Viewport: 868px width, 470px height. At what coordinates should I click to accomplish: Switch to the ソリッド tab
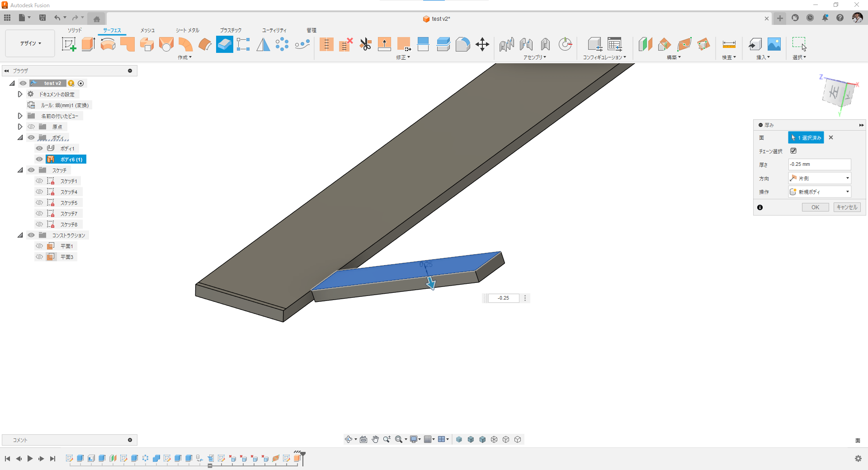point(75,30)
